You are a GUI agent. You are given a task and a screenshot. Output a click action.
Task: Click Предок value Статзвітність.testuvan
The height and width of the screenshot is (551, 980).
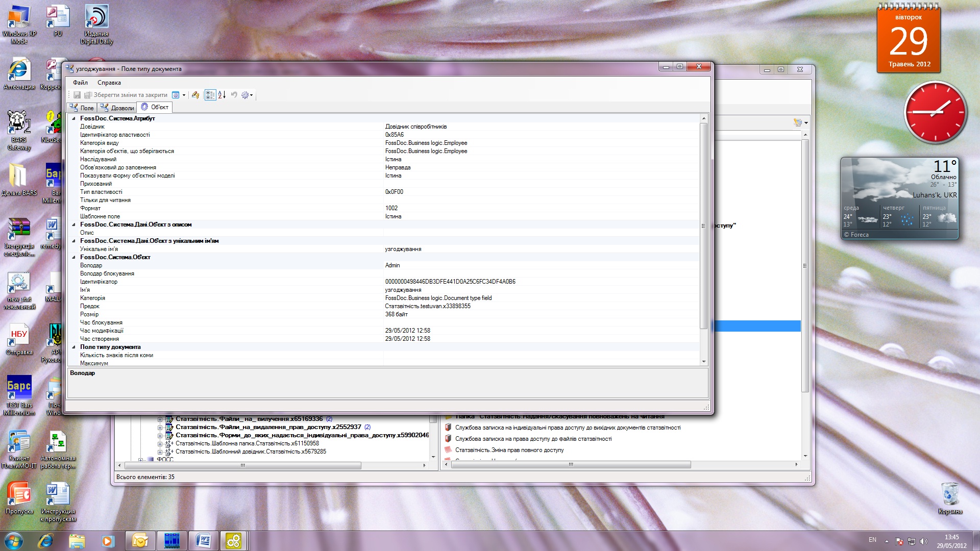(x=428, y=306)
